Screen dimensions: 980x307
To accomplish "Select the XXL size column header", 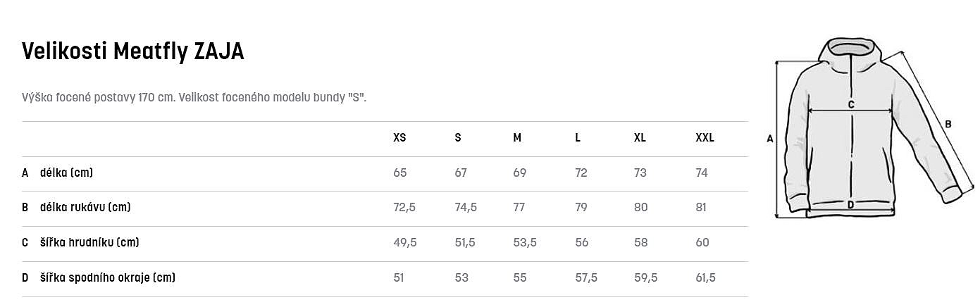I will pos(705,138).
